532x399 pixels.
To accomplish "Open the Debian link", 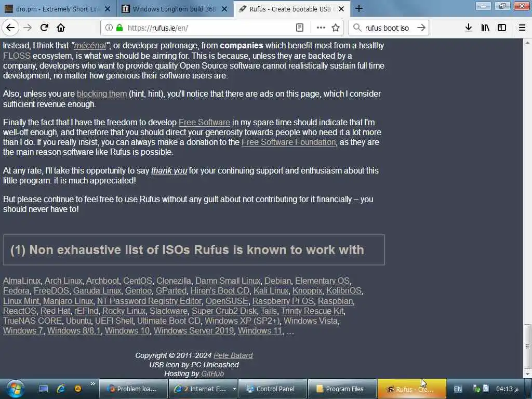I will (x=277, y=281).
